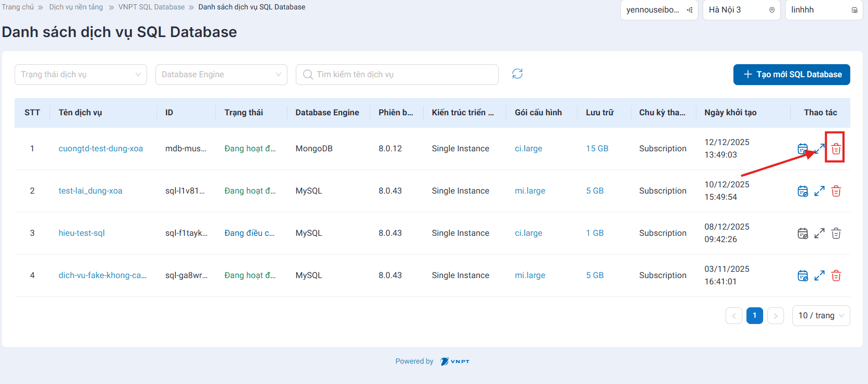
Task: Navigate to Trang chủ breadcrumb
Action: tap(18, 7)
